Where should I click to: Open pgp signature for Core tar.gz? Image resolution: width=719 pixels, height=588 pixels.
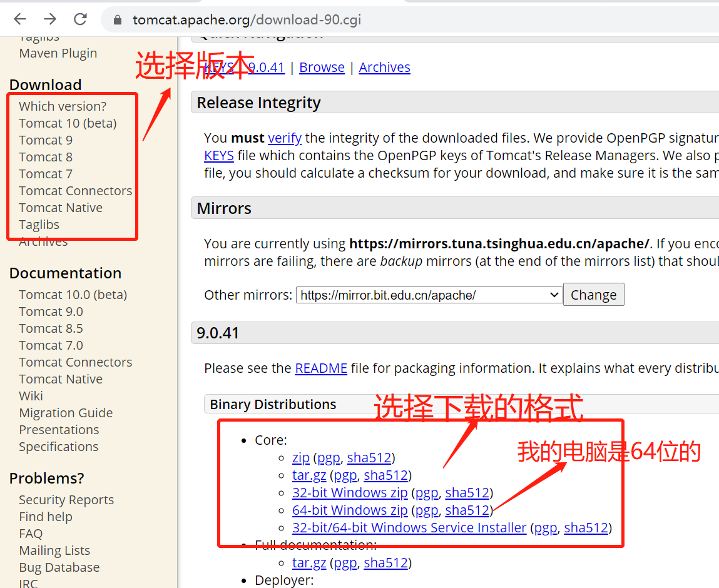(x=345, y=475)
